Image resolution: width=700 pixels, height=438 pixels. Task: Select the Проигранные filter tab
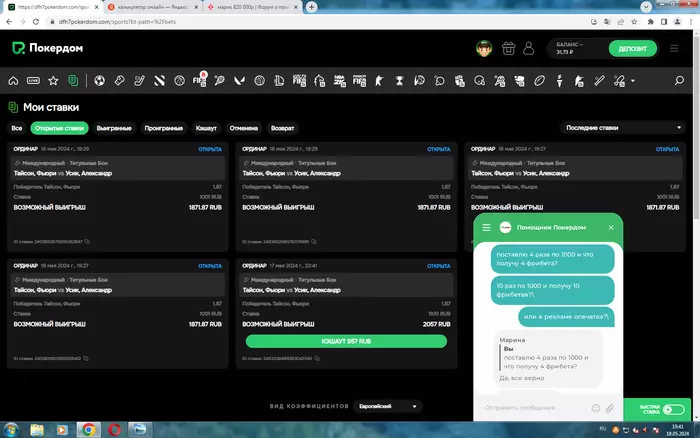click(x=163, y=128)
